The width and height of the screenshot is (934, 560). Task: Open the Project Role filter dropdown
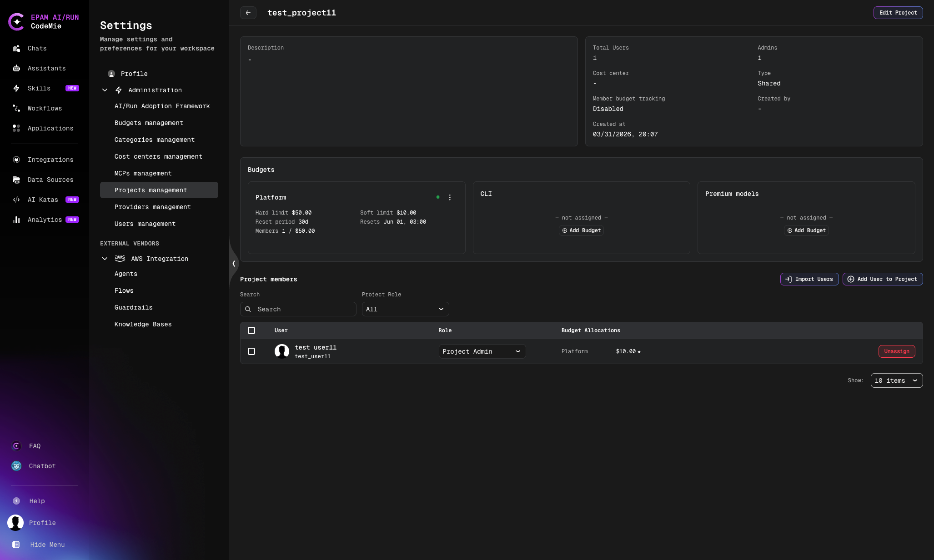click(406, 309)
